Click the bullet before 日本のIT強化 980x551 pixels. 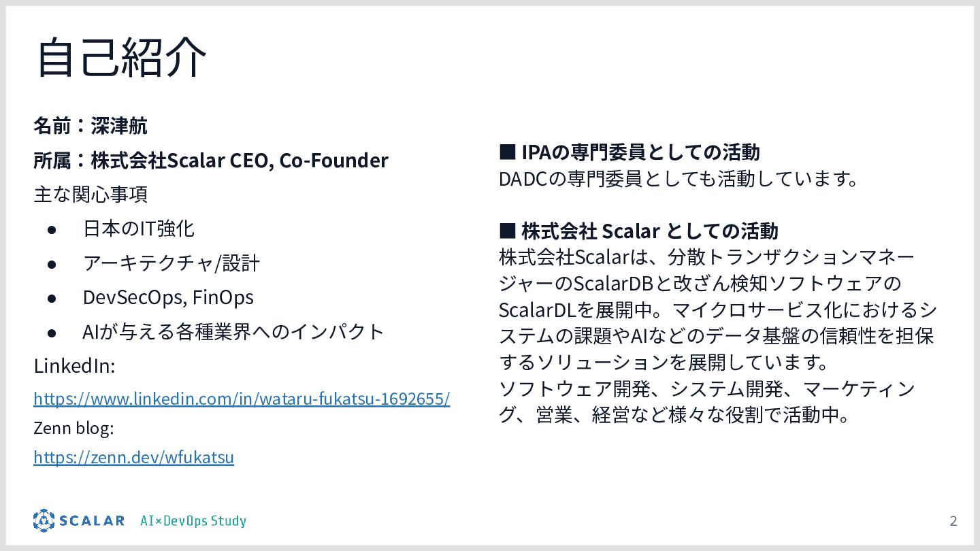coord(52,229)
